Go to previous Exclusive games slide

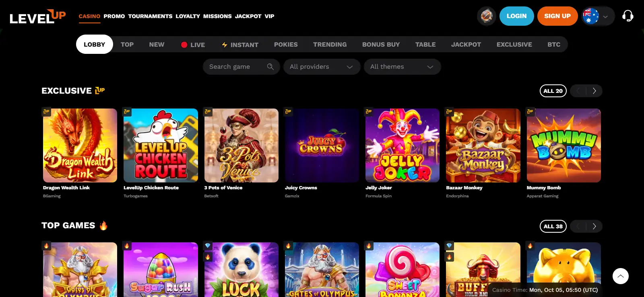click(578, 91)
